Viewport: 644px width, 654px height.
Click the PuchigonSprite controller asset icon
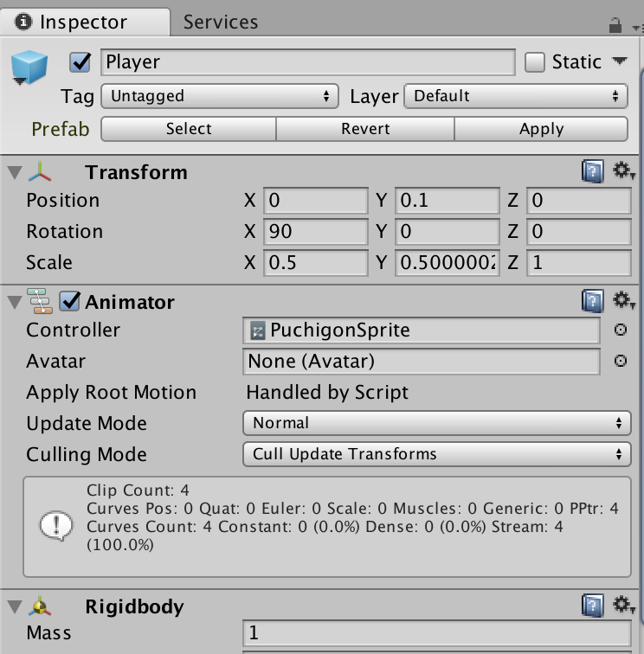point(258,331)
